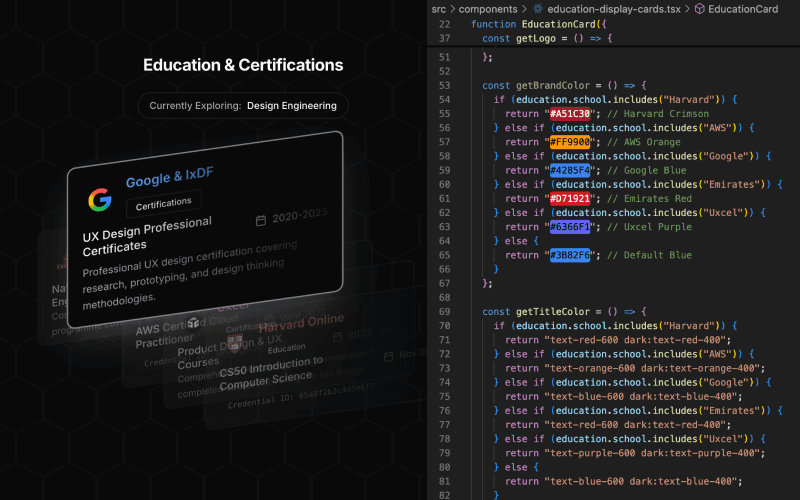Click the "AWS" string on line 56
This screenshot has height=500, width=800.
(x=718, y=128)
